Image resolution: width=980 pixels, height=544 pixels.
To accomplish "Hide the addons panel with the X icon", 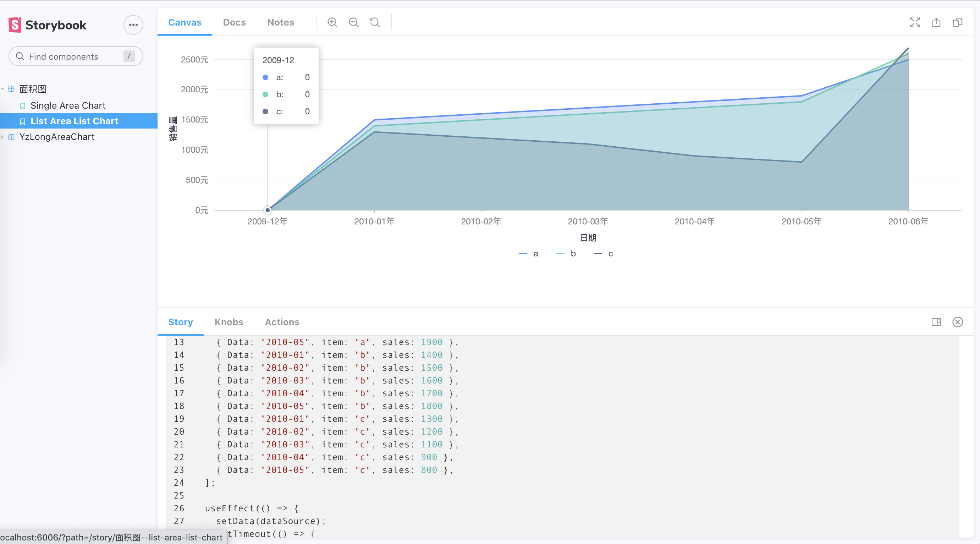I will coord(957,322).
